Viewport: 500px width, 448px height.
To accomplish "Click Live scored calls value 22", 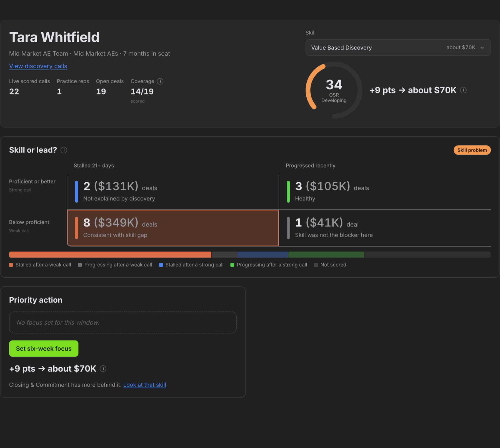I will pos(14,91).
